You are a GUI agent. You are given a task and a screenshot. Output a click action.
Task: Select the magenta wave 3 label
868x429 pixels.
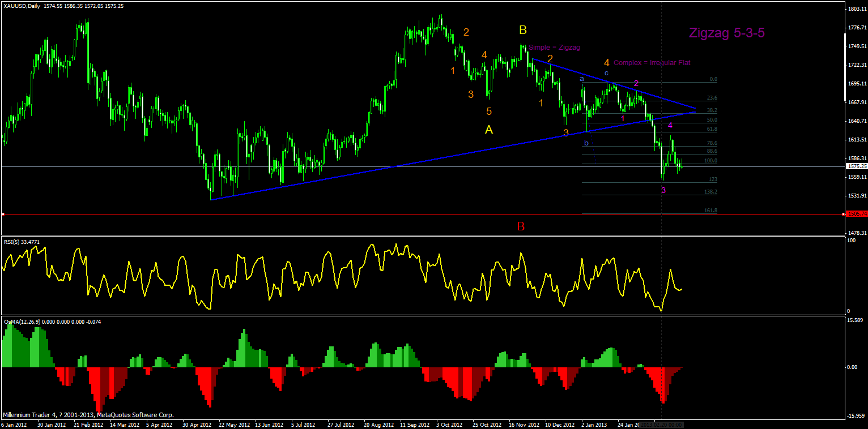(x=663, y=191)
